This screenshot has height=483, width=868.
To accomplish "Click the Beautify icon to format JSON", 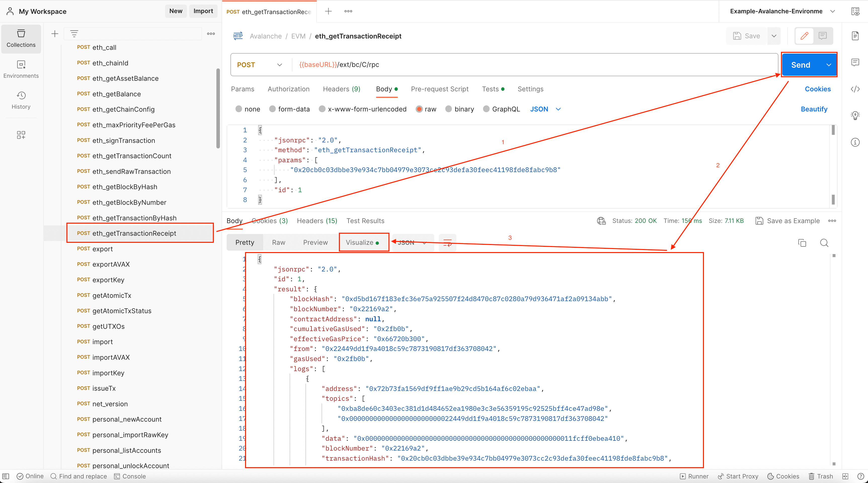I will click(815, 109).
